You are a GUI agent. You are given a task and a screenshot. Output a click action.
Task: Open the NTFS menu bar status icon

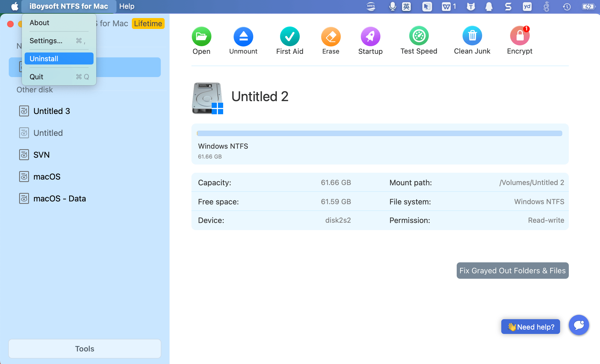click(x=371, y=6)
